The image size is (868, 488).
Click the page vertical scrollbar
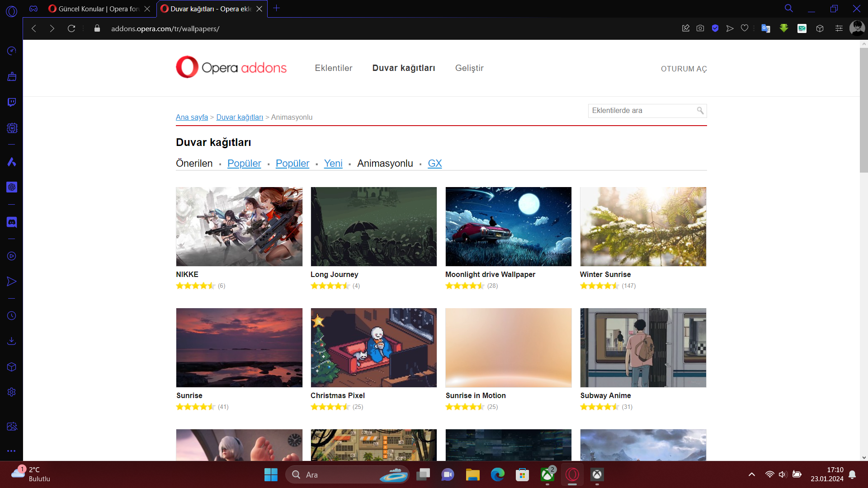(x=864, y=110)
